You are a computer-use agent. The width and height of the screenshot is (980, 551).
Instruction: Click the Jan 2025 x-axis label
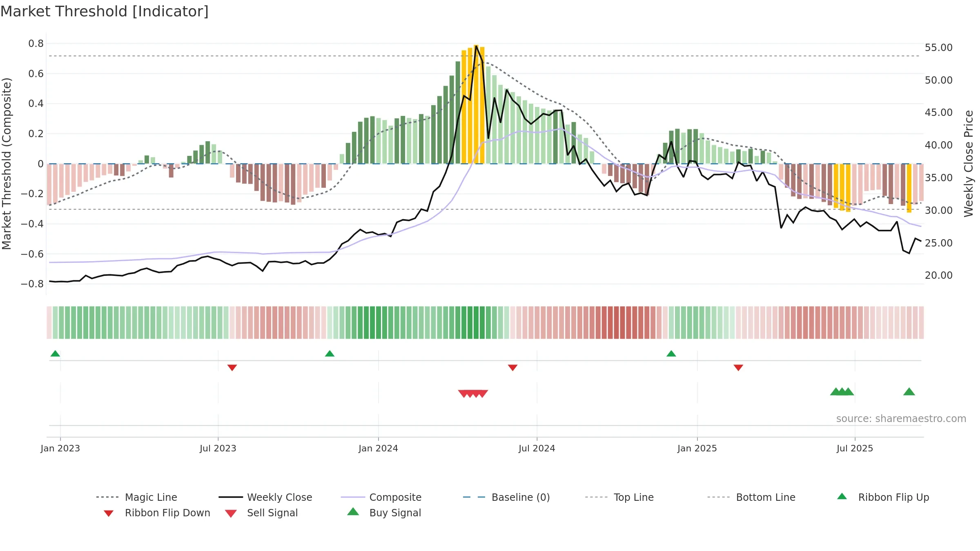click(x=697, y=448)
